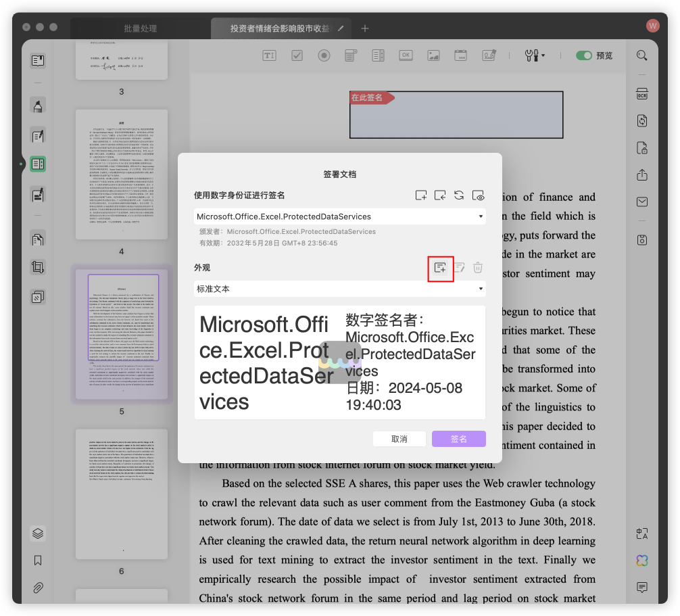
Task: Open the Fill and Sign tool in sidebar
Action: [x=38, y=195]
